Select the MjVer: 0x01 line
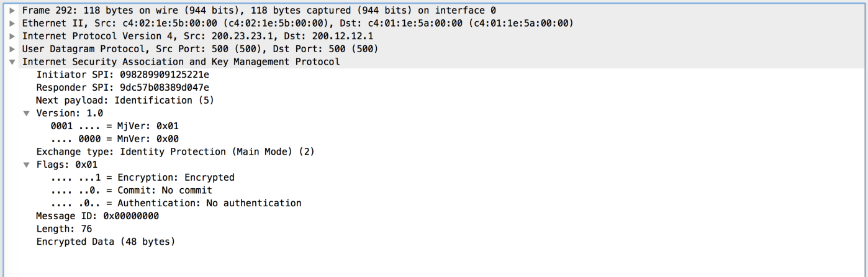 pos(114,126)
